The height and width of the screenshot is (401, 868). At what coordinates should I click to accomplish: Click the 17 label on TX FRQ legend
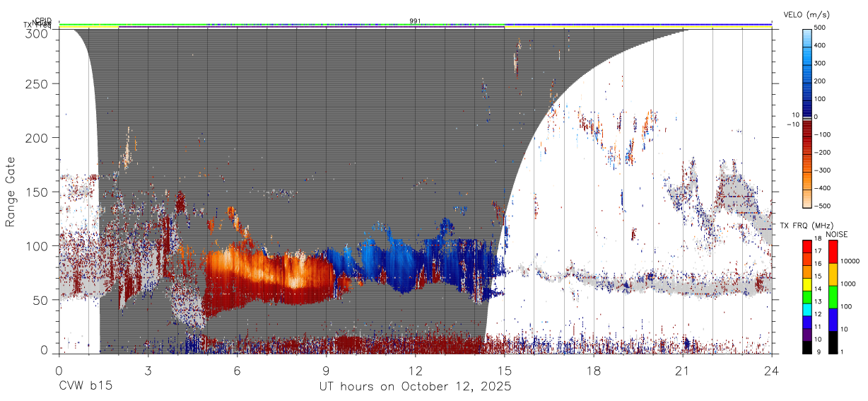[819, 252]
